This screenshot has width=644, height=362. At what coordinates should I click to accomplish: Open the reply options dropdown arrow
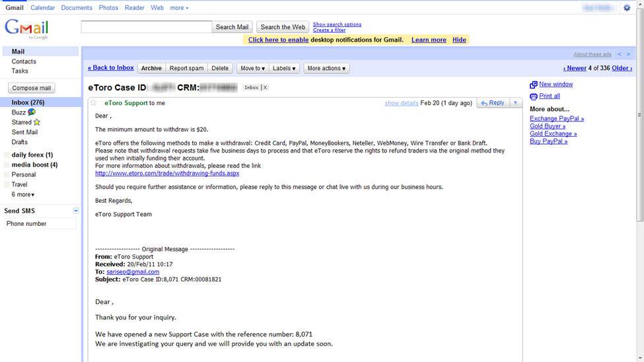515,103
